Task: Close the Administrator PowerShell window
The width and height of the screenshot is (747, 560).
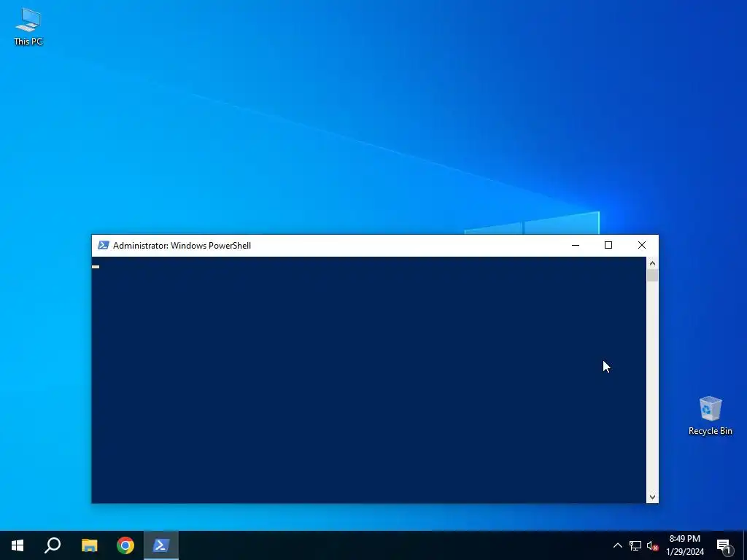Action: pyautogui.click(x=642, y=245)
